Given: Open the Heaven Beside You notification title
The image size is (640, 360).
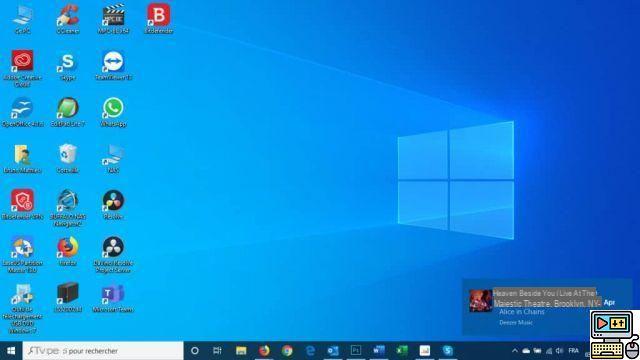Looking at the screenshot, I should pyautogui.click(x=547, y=298).
